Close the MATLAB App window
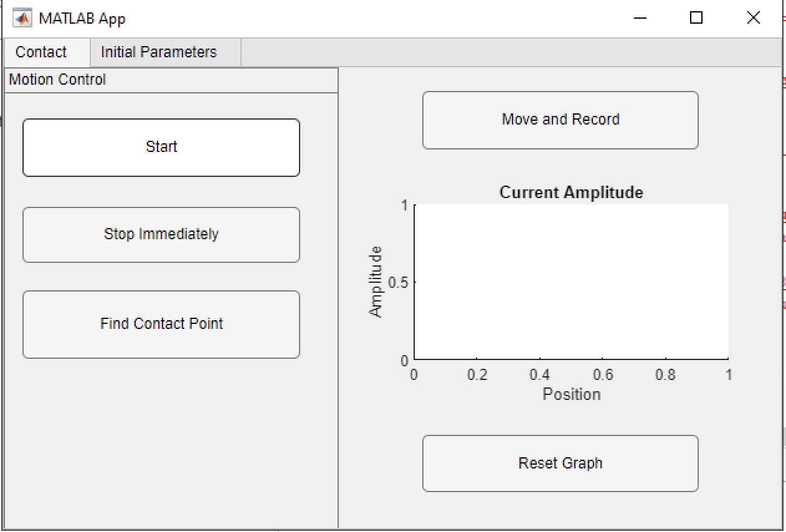This screenshot has height=532, width=786. pyautogui.click(x=753, y=18)
